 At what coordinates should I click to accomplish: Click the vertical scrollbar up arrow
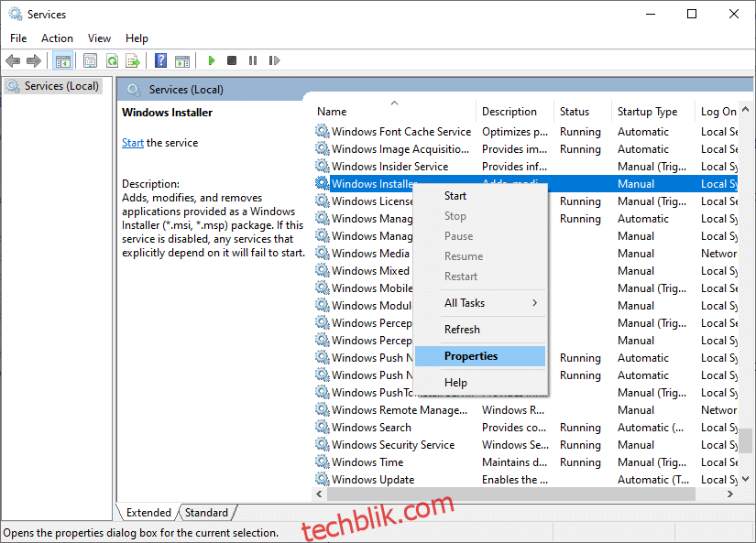pos(745,109)
